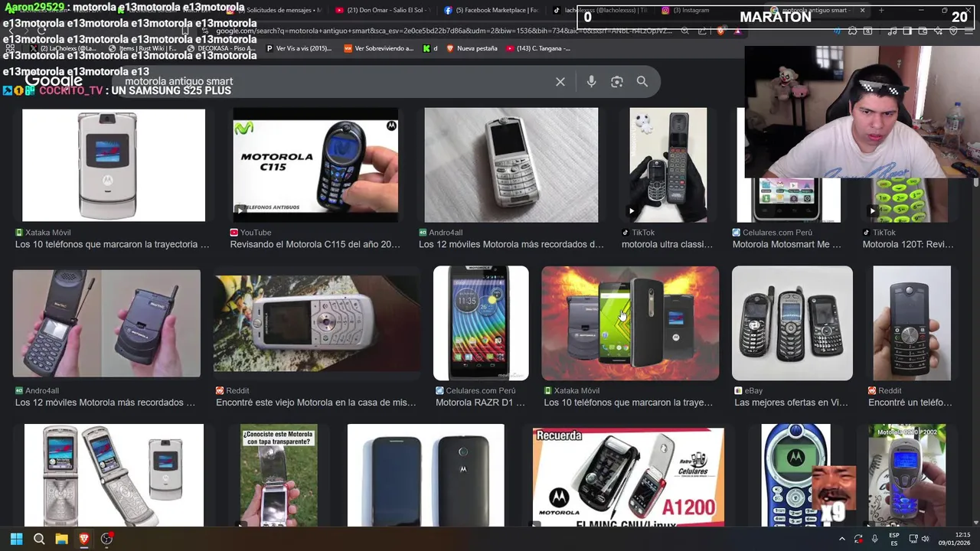Open OBS Studio from the taskbar

click(106, 539)
